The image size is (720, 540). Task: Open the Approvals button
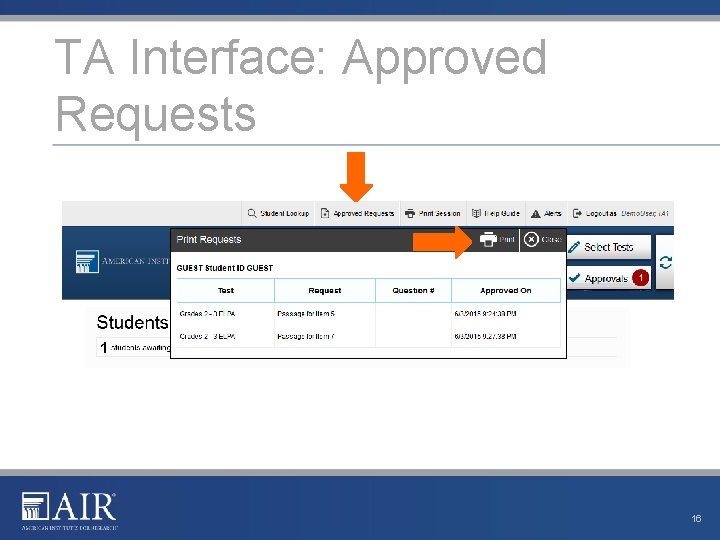[609, 278]
